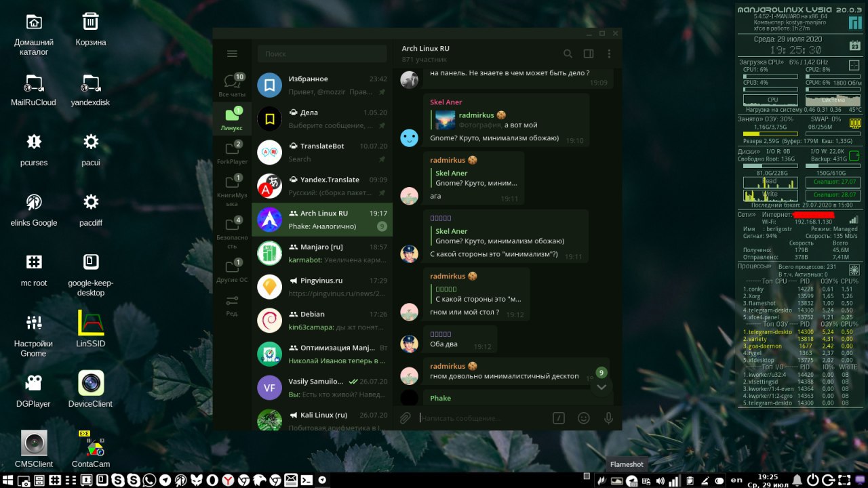Click the 'Написать сообщение' message input
Screen dimensions: 868x488
481,418
